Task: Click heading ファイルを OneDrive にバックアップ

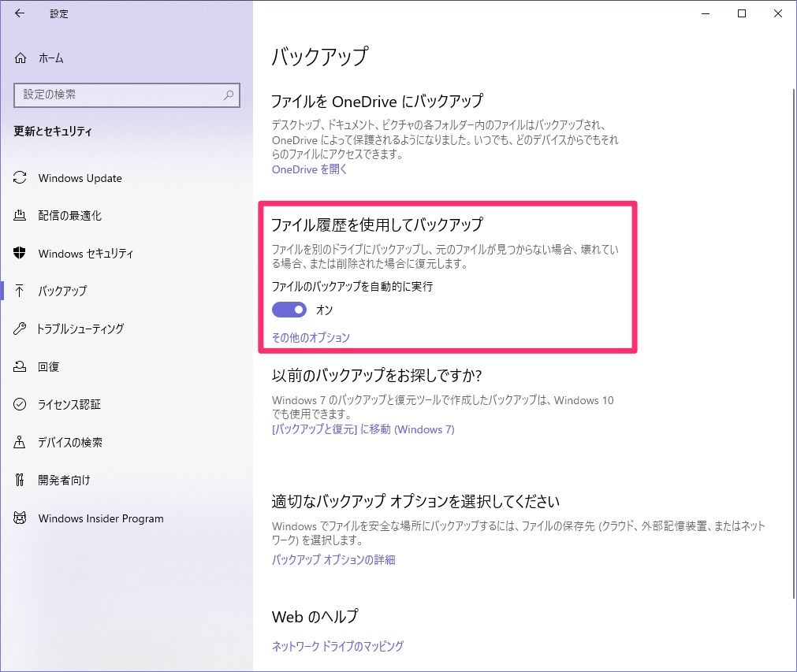Action: click(x=377, y=101)
